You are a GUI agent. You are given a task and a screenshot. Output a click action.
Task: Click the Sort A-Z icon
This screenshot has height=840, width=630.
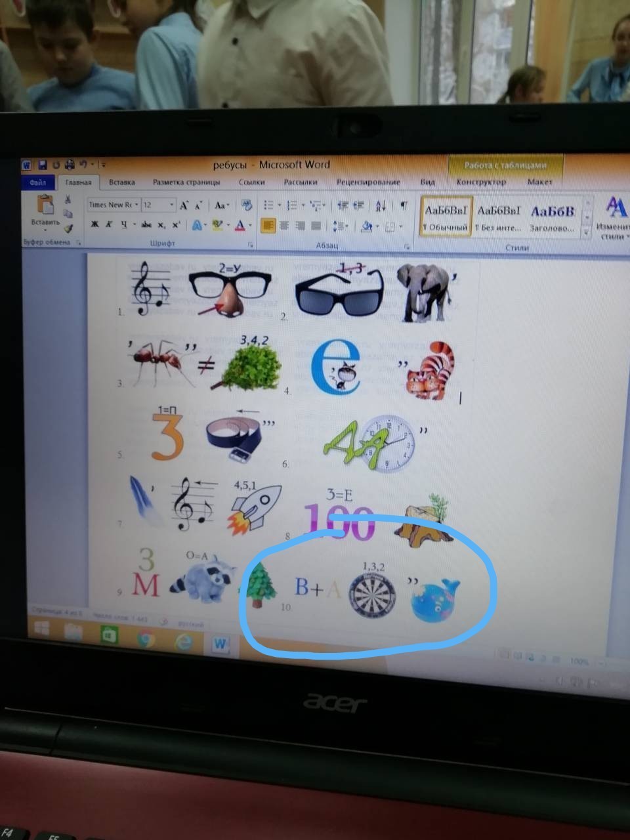[x=380, y=205]
